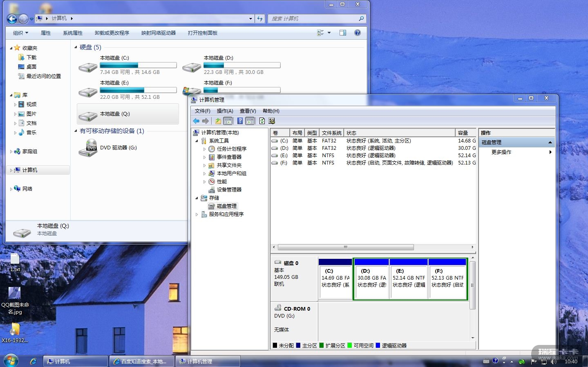Click 卸载或更改程序 button
588x367 pixels.
coord(112,33)
